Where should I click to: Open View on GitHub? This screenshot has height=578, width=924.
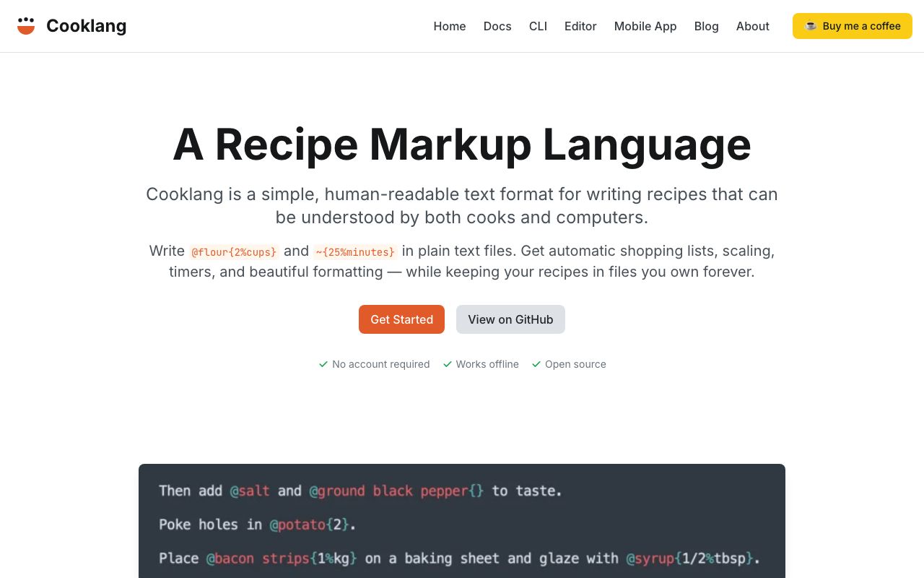[x=510, y=319]
